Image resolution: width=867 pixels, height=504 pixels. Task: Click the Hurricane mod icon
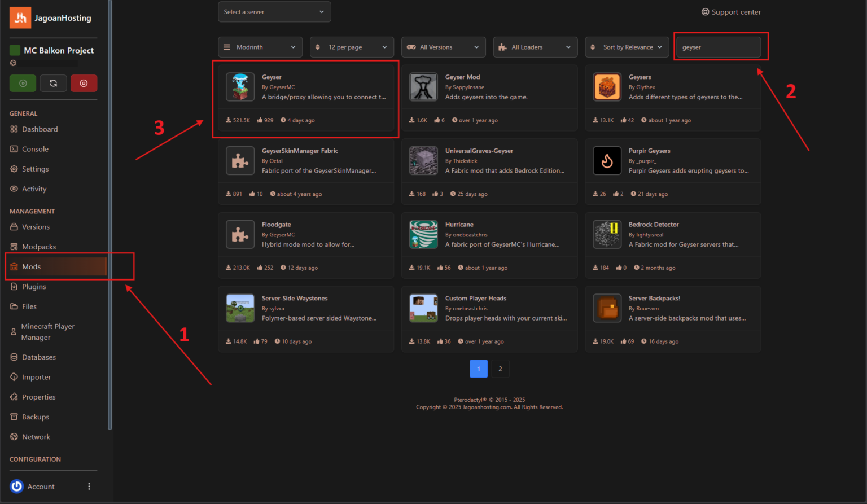[x=423, y=234]
